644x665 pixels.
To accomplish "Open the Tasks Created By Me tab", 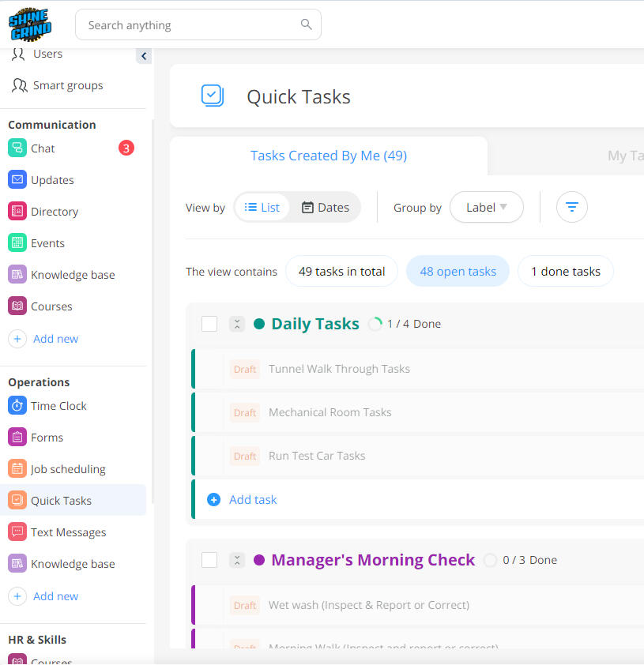I will 329,156.
